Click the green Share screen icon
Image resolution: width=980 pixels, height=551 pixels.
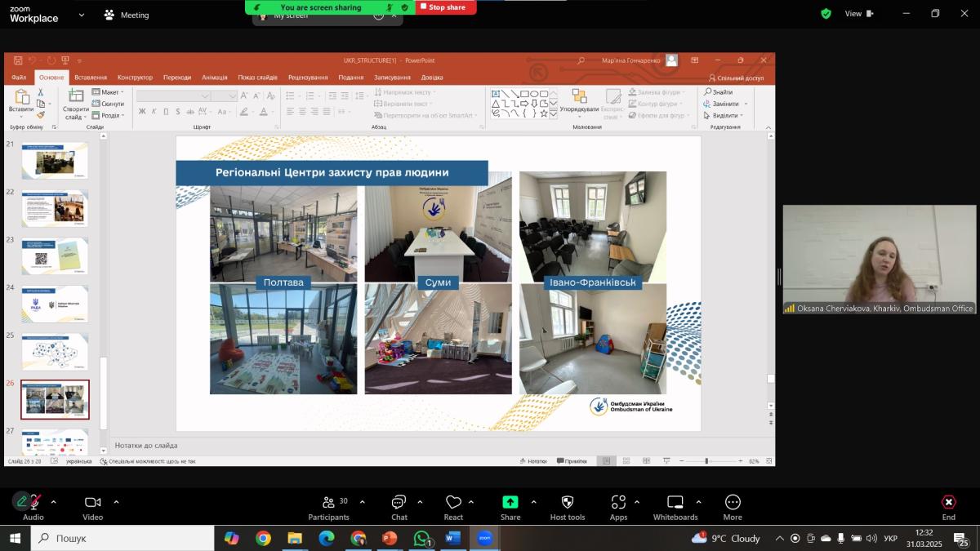pyautogui.click(x=510, y=503)
